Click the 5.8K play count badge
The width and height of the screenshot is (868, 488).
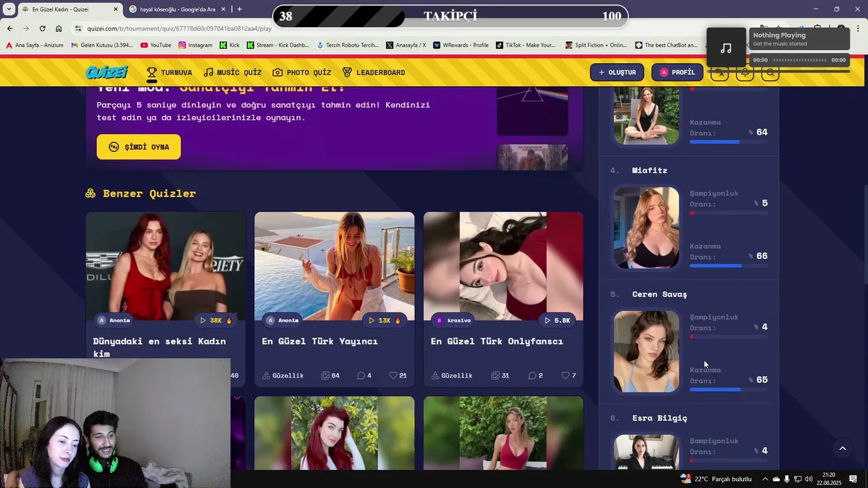(558, 320)
